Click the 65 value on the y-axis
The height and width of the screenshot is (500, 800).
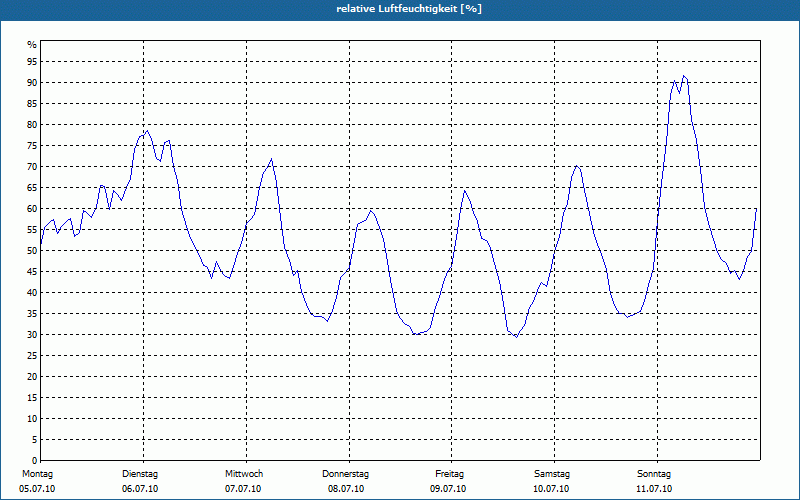pos(32,188)
